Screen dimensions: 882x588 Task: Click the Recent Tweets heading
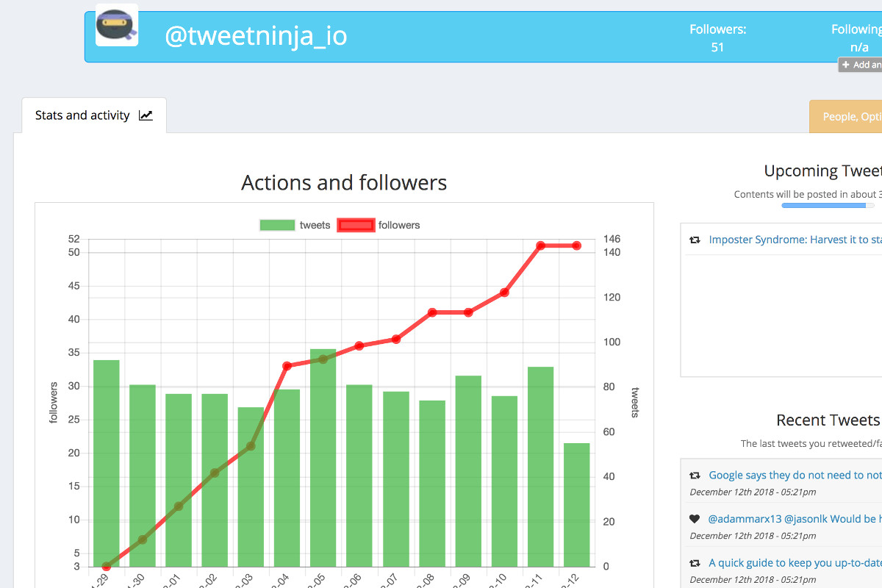click(828, 420)
